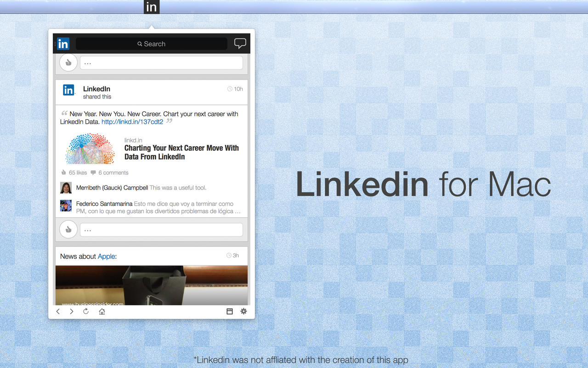Viewport: 588px width, 368px height.
Task: Click the colorful network graph thumbnail
Action: [x=90, y=149]
